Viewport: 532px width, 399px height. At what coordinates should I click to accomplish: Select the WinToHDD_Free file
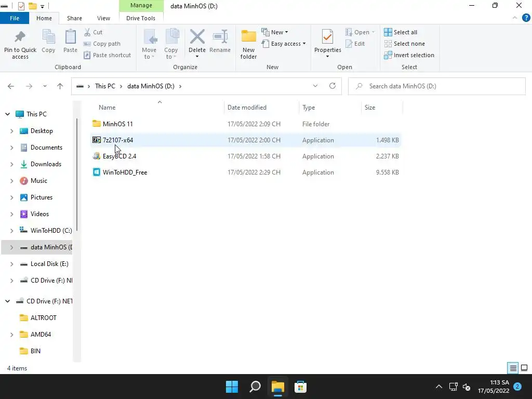tap(246, 172)
